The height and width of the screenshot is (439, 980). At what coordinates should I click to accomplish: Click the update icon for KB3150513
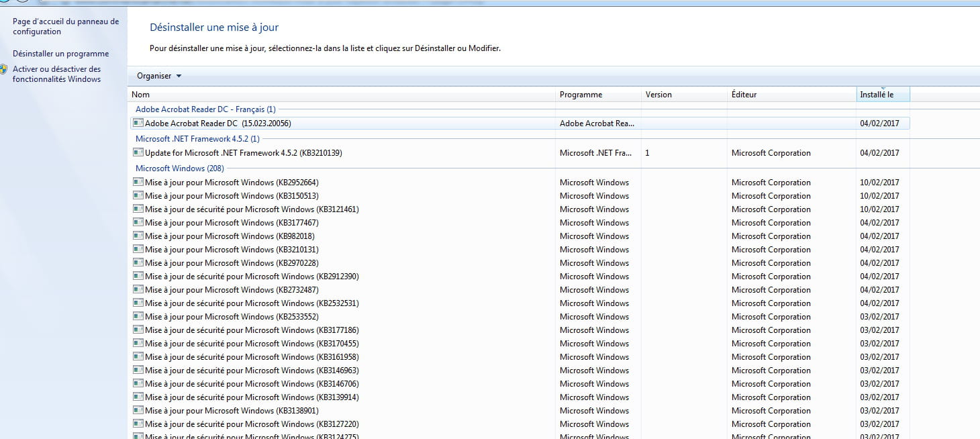[138, 195]
